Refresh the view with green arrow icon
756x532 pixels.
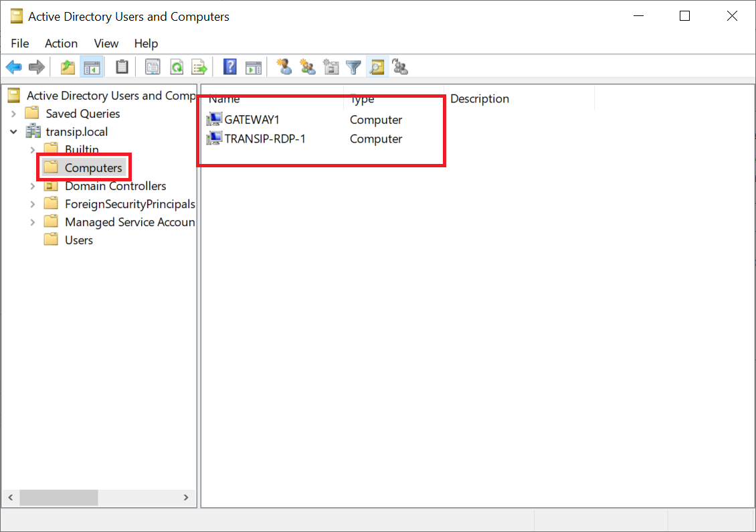pos(177,67)
